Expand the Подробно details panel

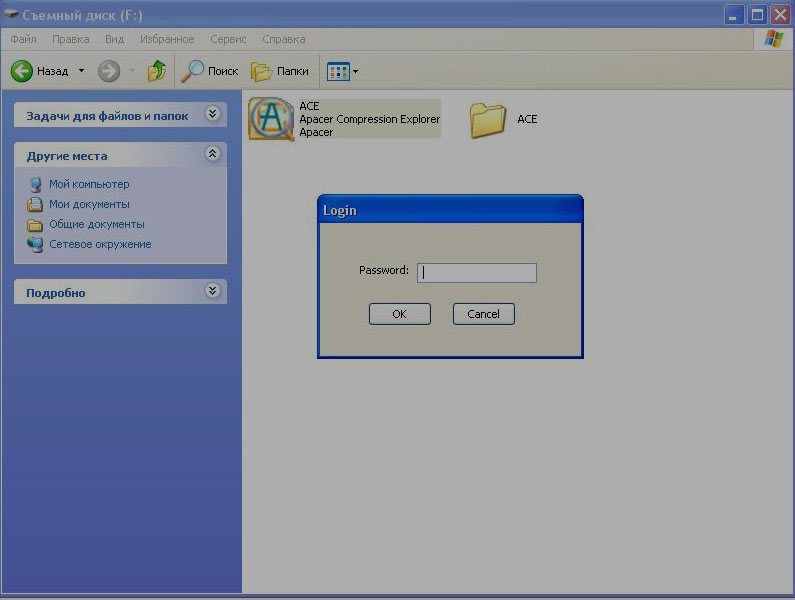tap(212, 292)
